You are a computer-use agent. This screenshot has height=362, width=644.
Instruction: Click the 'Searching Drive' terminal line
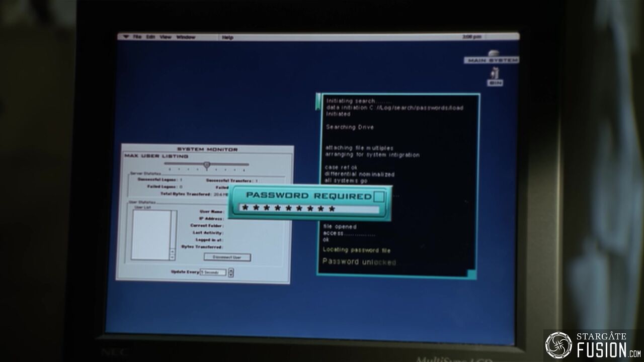coord(350,127)
